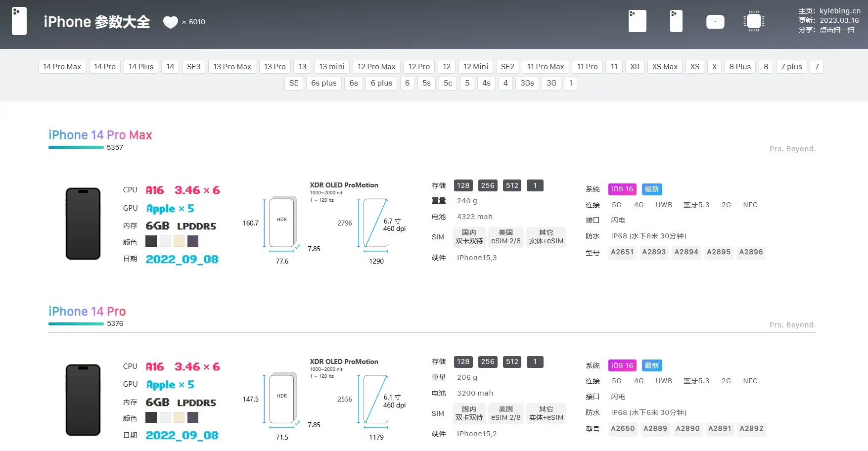
Task: Go to 7 plus tab
Action: point(791,67)
